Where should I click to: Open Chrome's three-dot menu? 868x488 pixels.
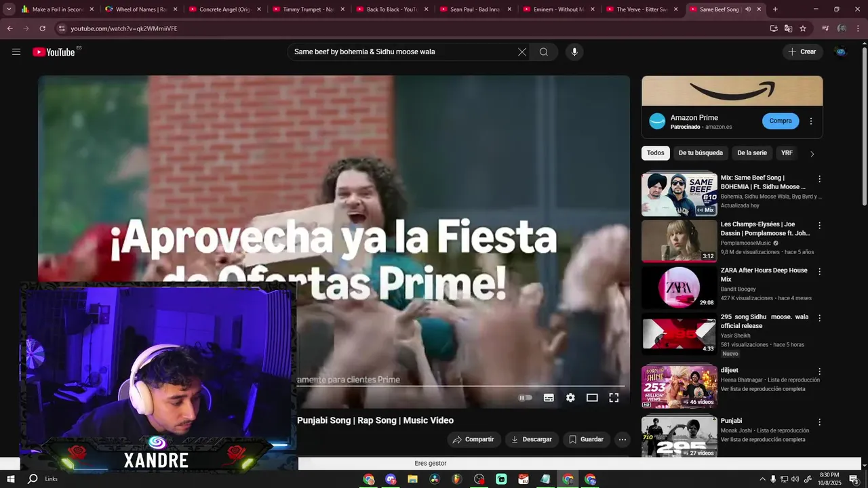858,28
